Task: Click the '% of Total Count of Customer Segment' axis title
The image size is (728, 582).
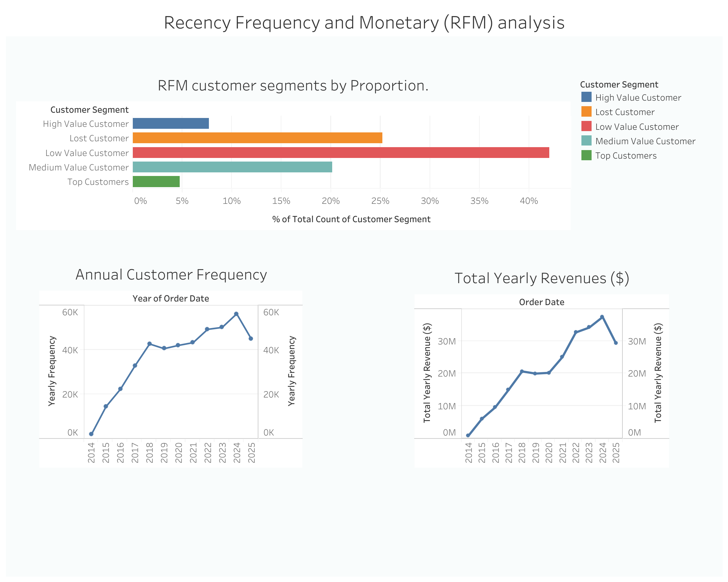Action: coord(351,219)
